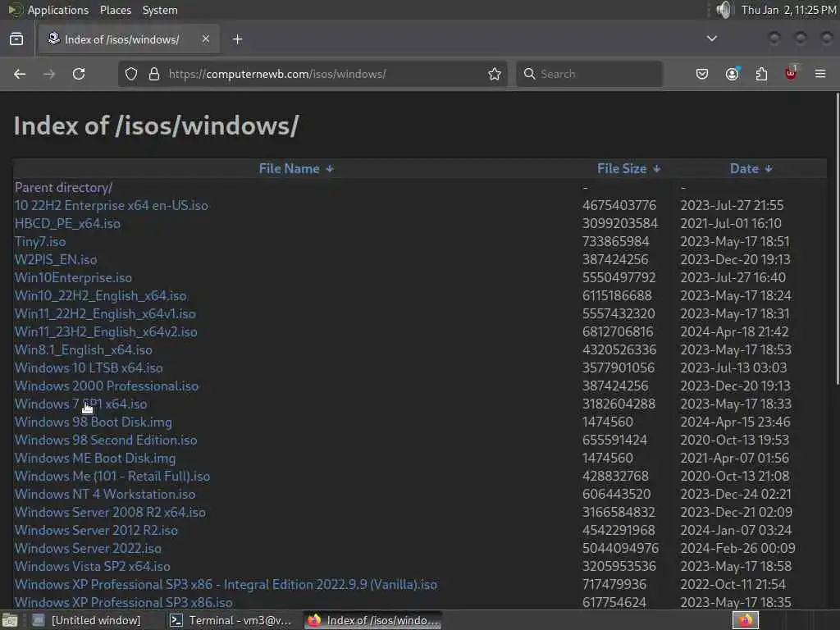Click the W2PIS_EN.iso link
The image size is (840, 630).
[x=56, y=260]
